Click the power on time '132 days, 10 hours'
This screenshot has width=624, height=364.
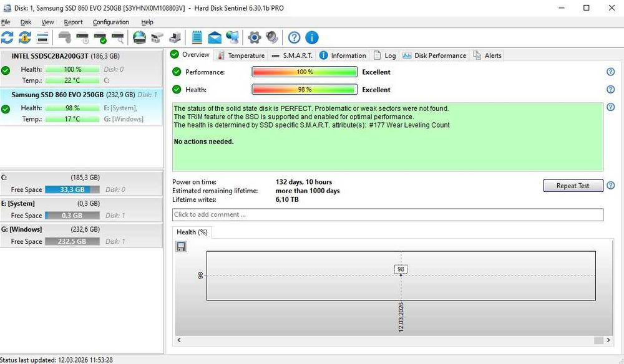(304, 182)
